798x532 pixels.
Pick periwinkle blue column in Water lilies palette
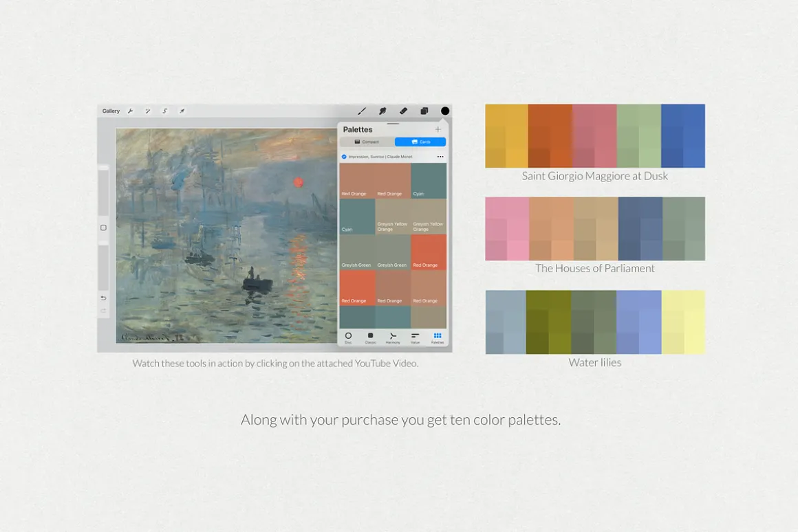click(x=638, y=322)
